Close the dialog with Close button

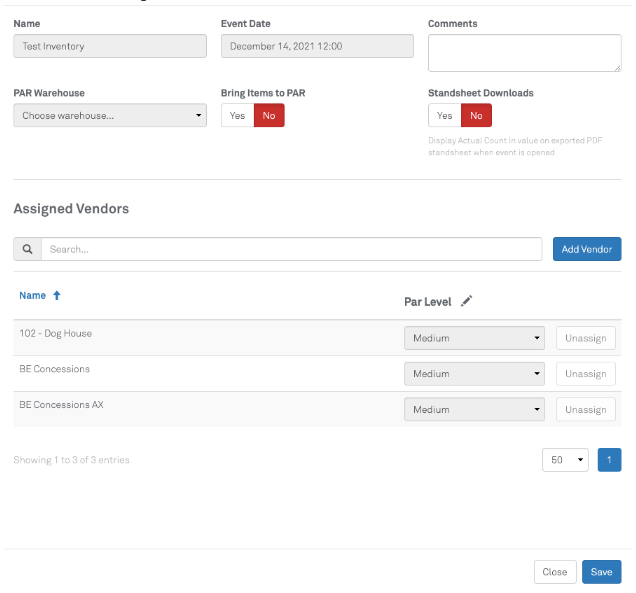click(554, 572)
